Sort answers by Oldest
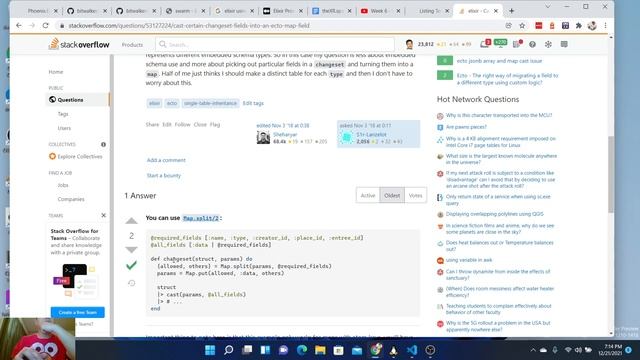 point(392,196)
